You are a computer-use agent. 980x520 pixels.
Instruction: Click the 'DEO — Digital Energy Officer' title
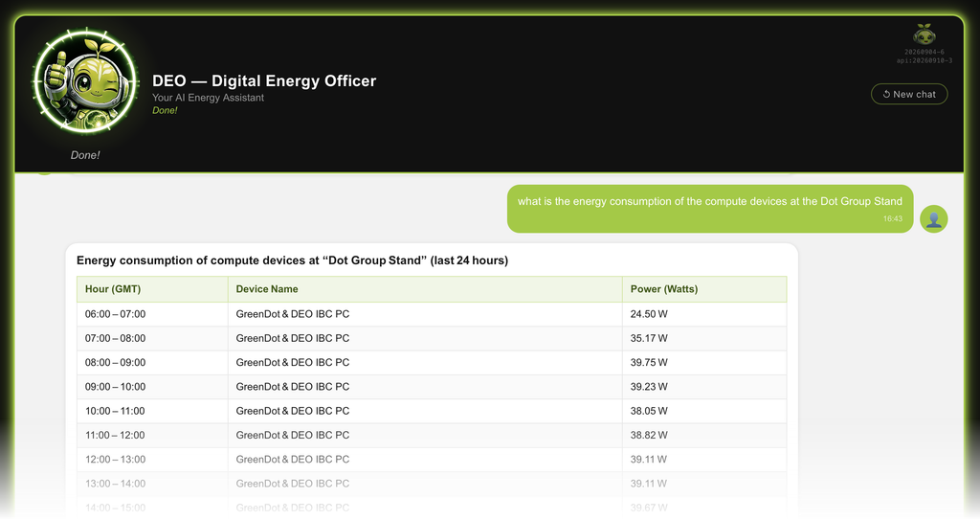264,80
